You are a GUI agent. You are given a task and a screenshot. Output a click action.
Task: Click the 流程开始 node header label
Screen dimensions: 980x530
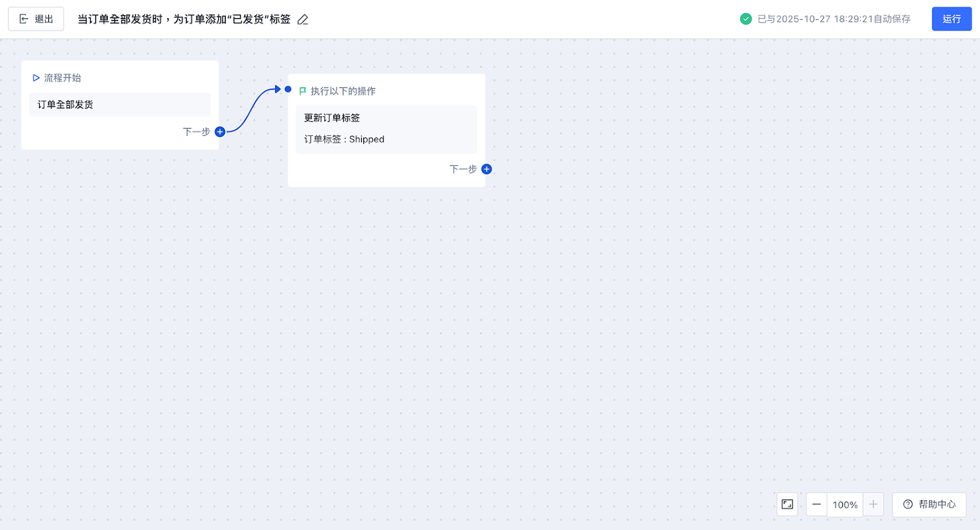[x=62, y=78]
